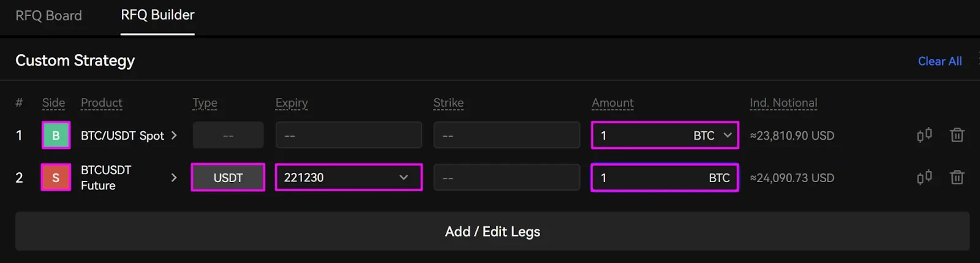Click the Expiry field in leg 1

pos(349,135)
